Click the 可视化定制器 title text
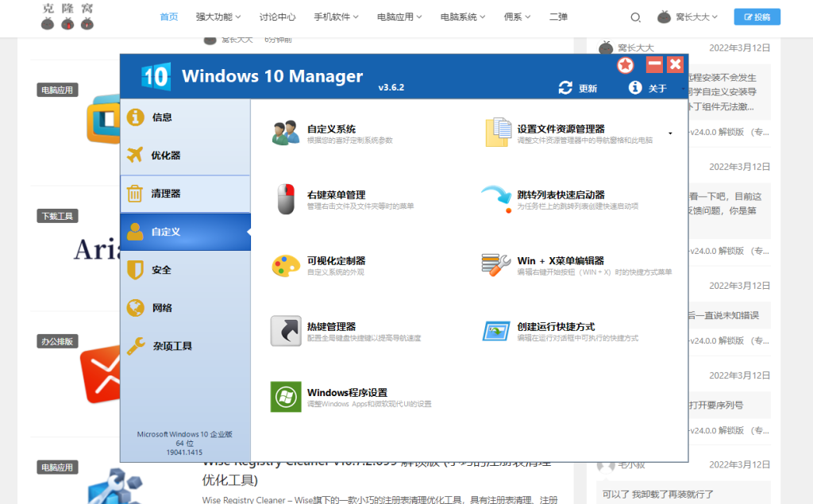This screenshot has width=813, height=504. [x=336, y=261]
